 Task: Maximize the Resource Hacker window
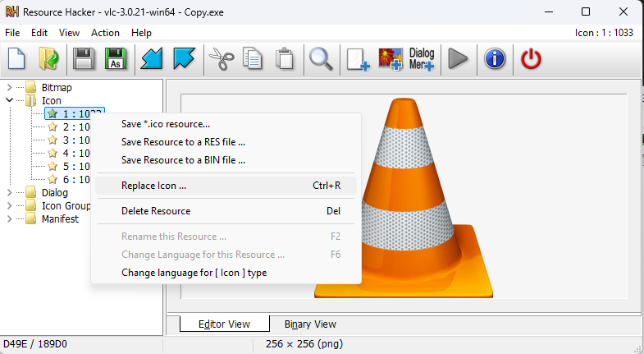point(586,11)
